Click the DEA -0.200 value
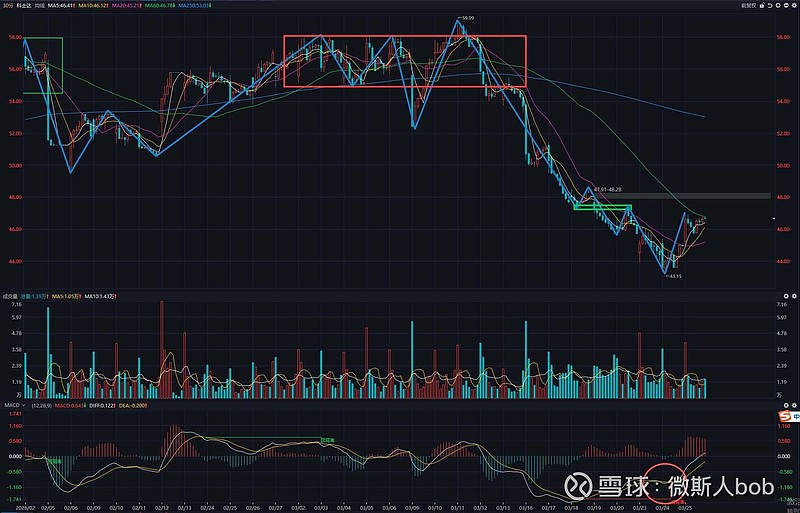Viewport: 800px width, 513px height. click(133, 405)
